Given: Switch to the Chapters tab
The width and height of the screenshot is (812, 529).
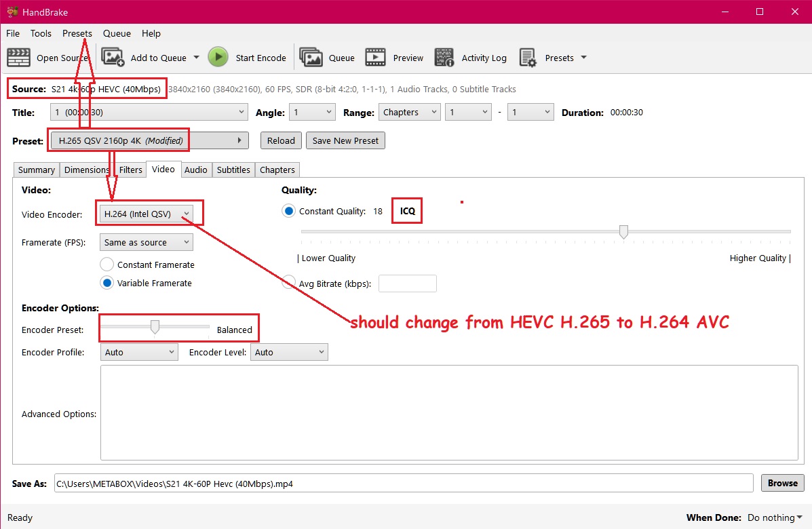Looking at the screenshot, I should 277,170.
